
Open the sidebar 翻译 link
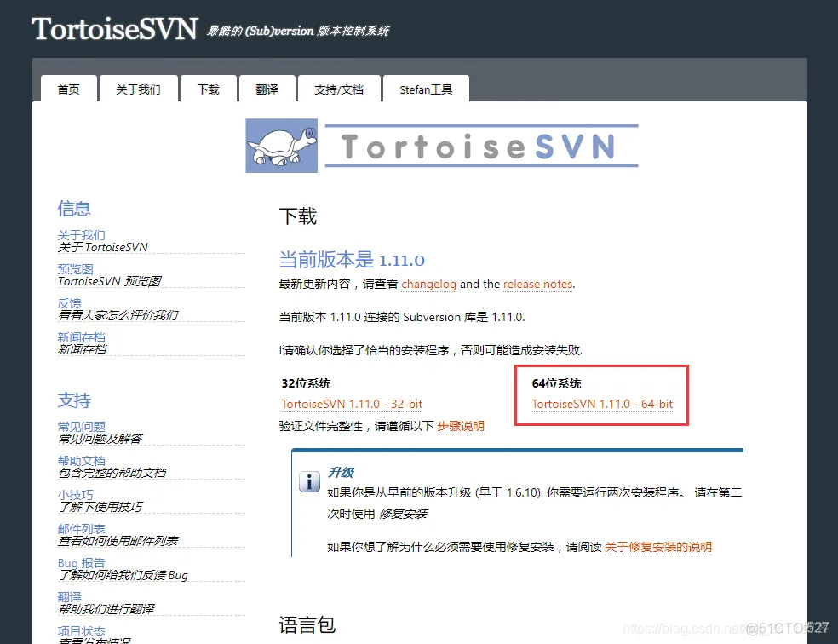tap(70, 597)
